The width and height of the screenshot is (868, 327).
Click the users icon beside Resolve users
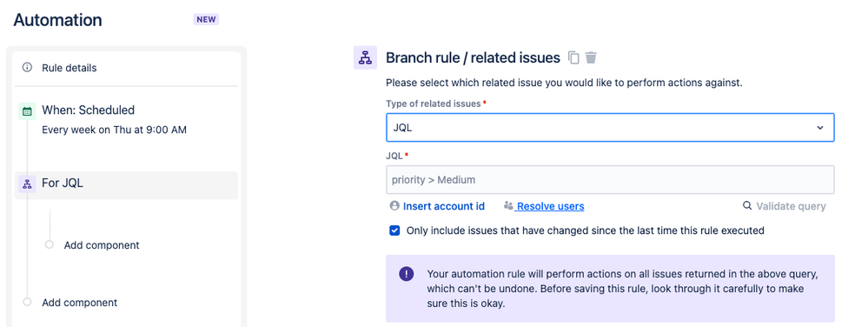click(509, 206)
